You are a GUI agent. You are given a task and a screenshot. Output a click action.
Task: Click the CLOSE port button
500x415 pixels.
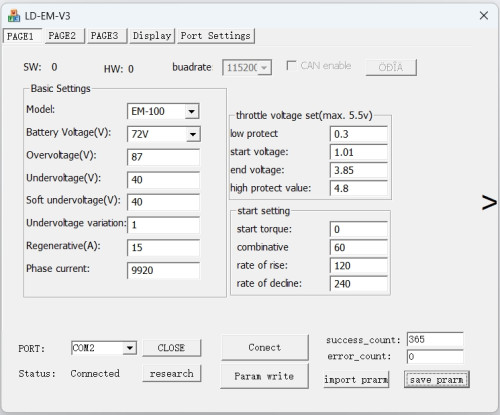171,348
